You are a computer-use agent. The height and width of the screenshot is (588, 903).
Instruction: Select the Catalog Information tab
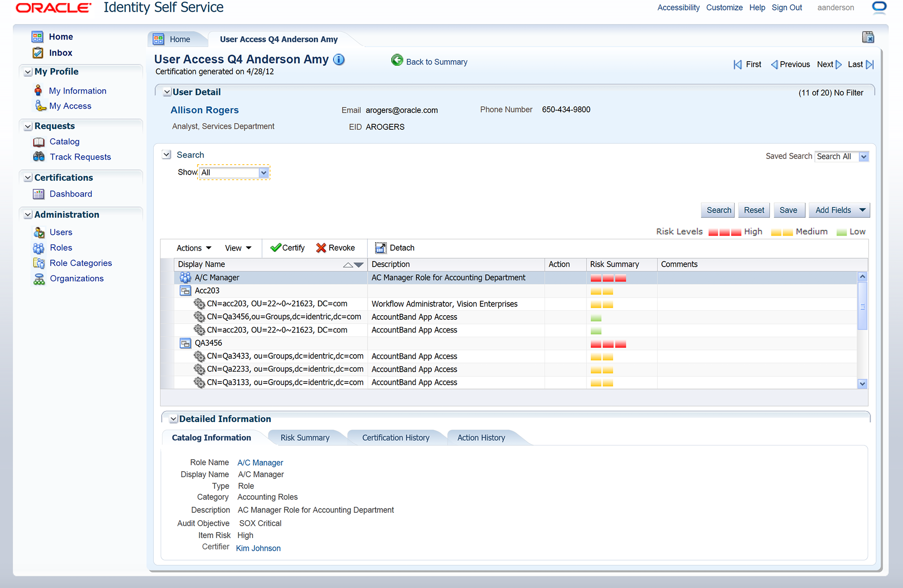click(x=211, y=437)
